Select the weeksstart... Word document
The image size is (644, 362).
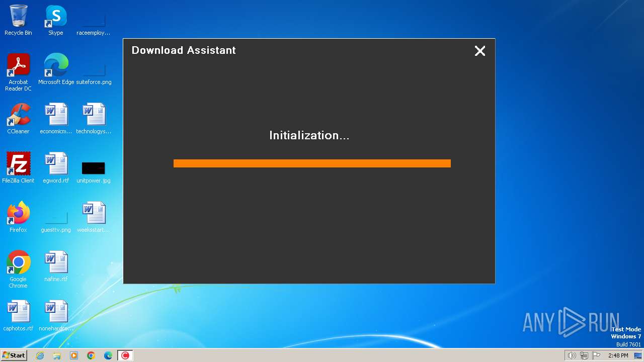(x=94, y=217)
